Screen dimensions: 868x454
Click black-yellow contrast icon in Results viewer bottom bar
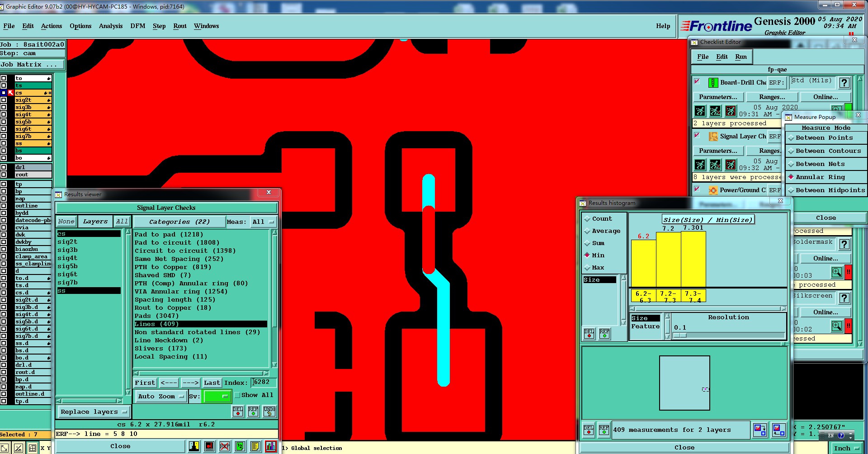pos(194,446)
